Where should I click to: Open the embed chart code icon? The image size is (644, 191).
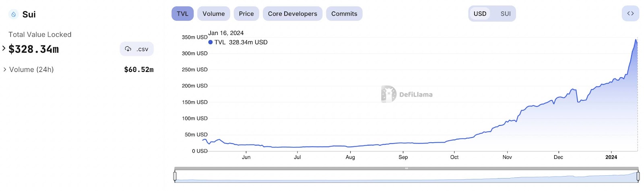[630, 13]
